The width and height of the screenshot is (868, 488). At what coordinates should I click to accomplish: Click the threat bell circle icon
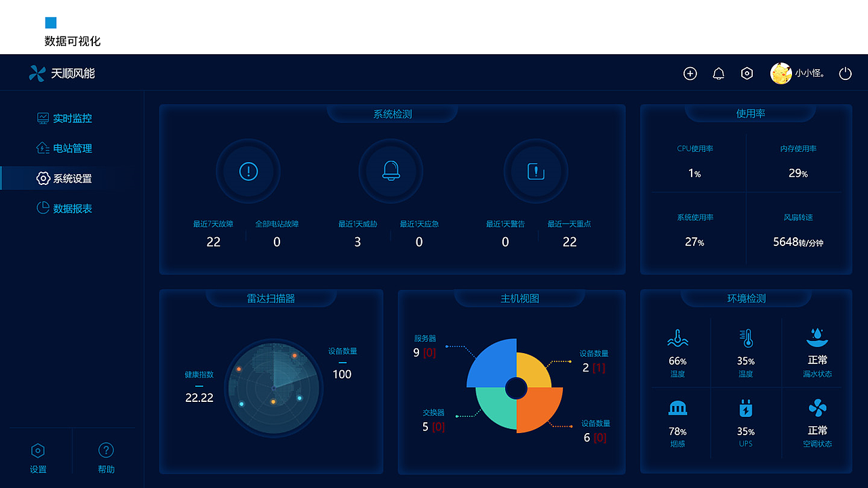[x=391, y=171]
